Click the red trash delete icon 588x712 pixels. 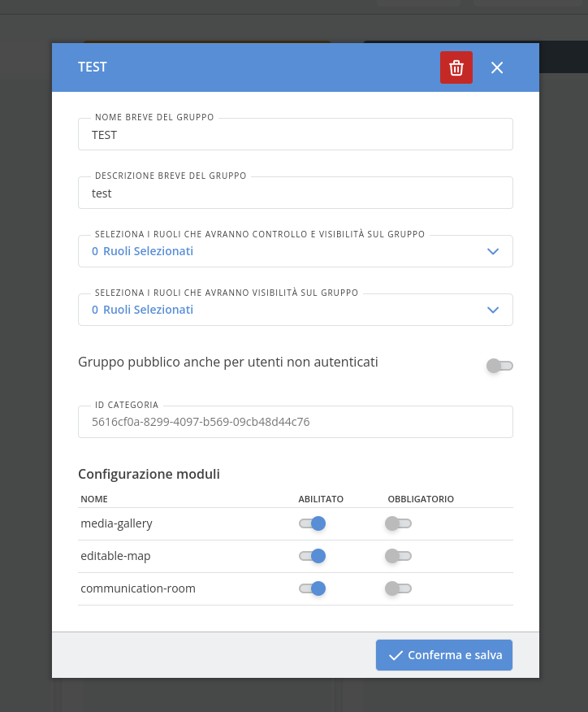[x=456, y=67]
